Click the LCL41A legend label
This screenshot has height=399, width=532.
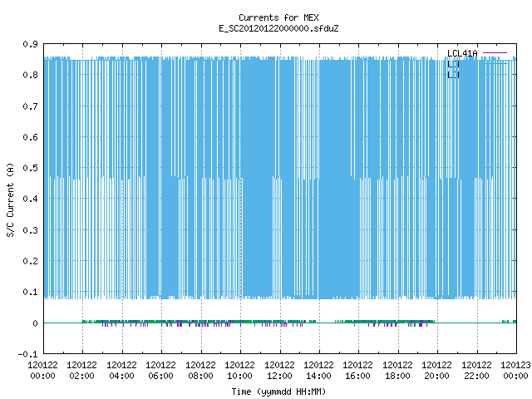pyautogui.click(x=462, y=53)
